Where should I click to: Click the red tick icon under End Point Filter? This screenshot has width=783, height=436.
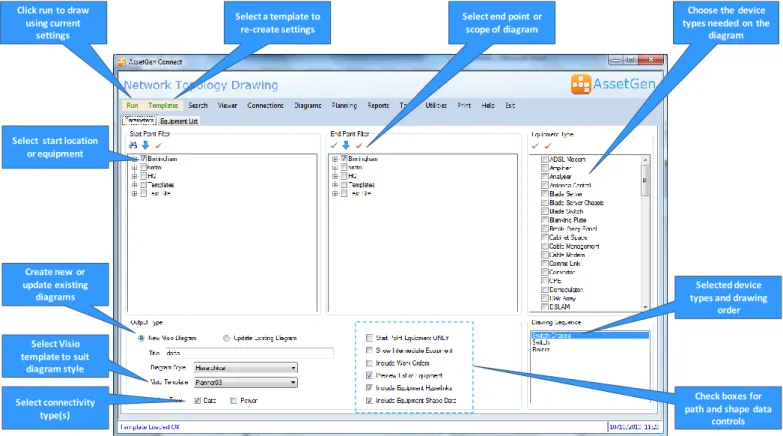pyautogui.click(x=359, y=145)
